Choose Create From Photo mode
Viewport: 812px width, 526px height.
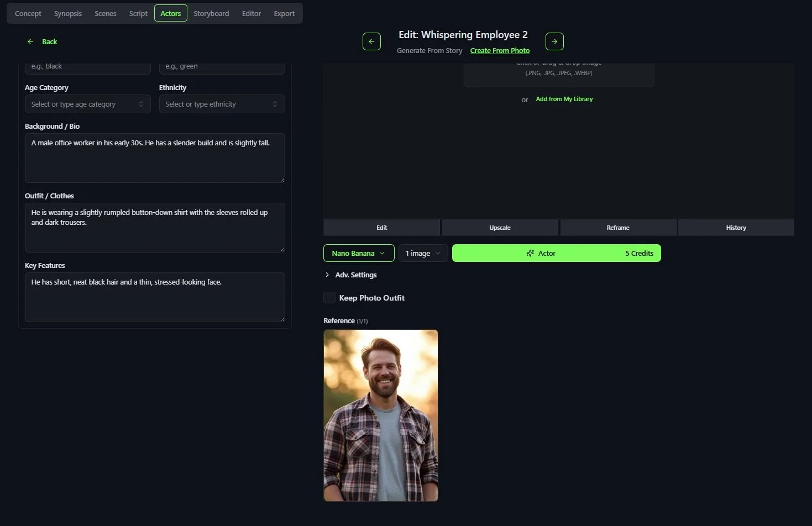point(500,50)
